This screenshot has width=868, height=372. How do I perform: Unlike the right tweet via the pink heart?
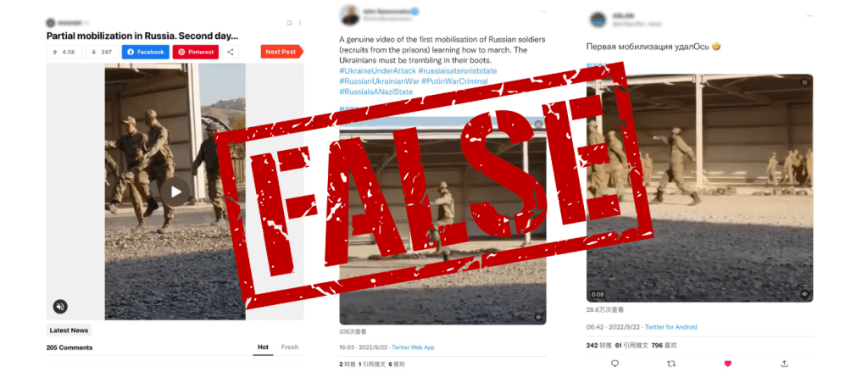728,364
